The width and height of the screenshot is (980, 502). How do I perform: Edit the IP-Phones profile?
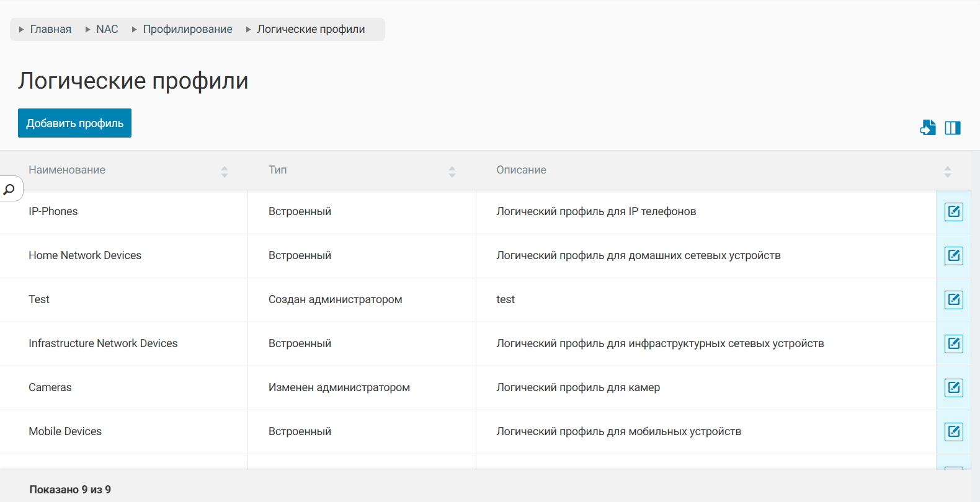pyautogui.click(x=953, y=212)
